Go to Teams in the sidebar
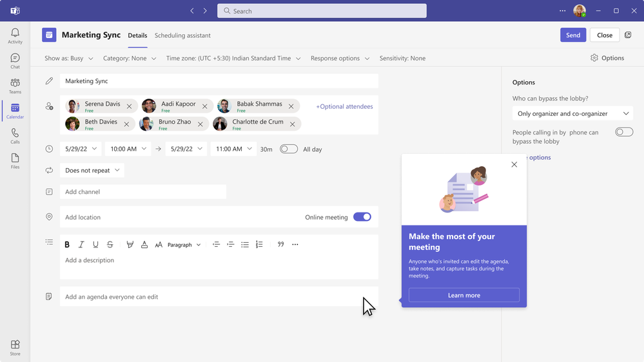The width and height of the screenshot is (644, 362). 15,86
